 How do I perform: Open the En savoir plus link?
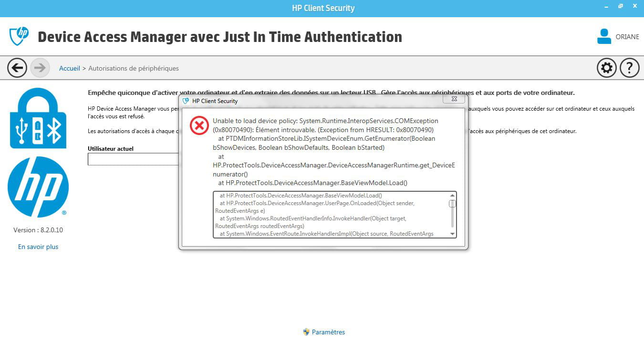38,247
